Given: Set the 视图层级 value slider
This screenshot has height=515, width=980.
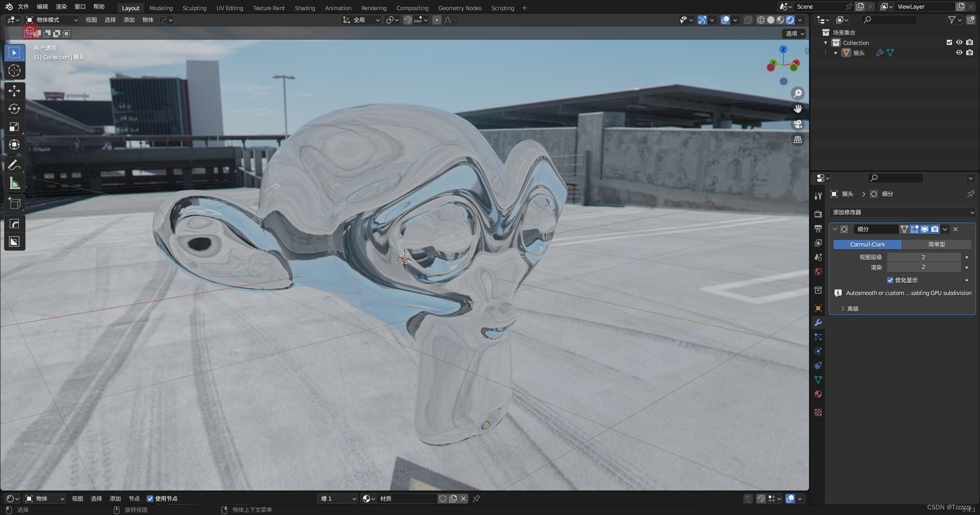Looking at the screenshot, I should click(924, 257).
